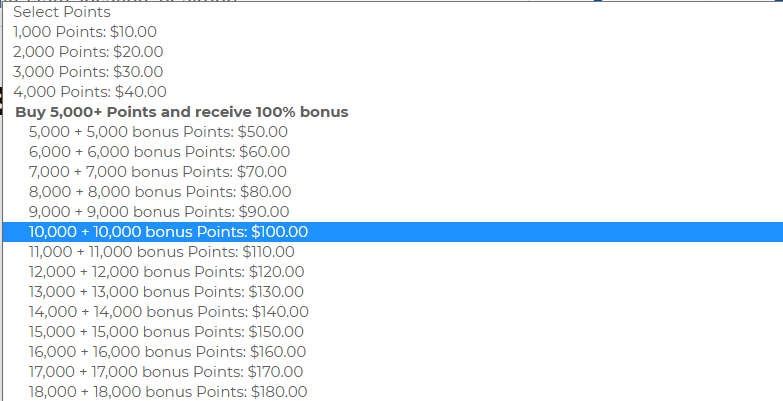The height and width of the screenshot is (401, 783).
Task: Click the highlighted 10,000 bonus Points option
Action: 169,232
